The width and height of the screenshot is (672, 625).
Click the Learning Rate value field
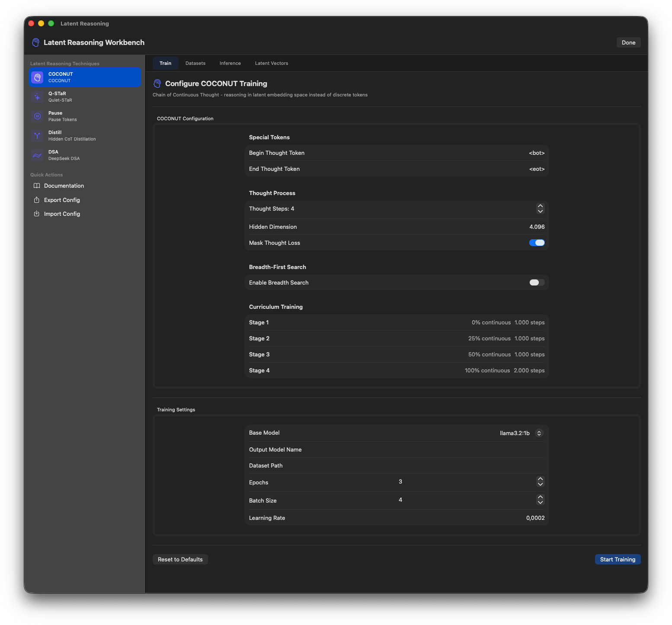coord(535,518)
